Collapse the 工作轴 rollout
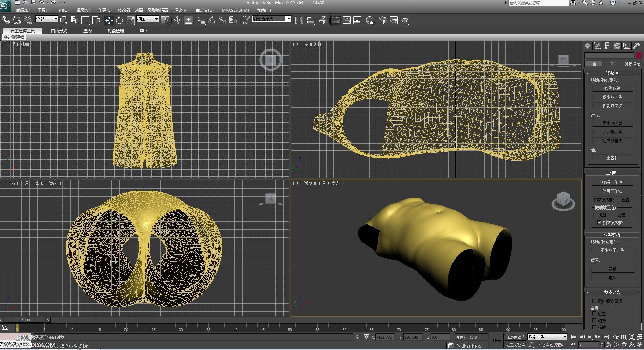The height and width of the screenshot is (350, 644). 612,173
